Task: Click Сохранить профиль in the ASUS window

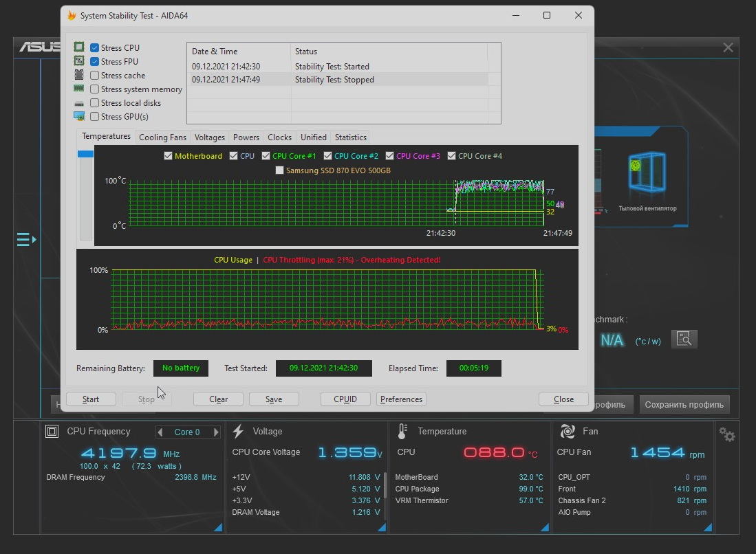Action: point(684,405)
